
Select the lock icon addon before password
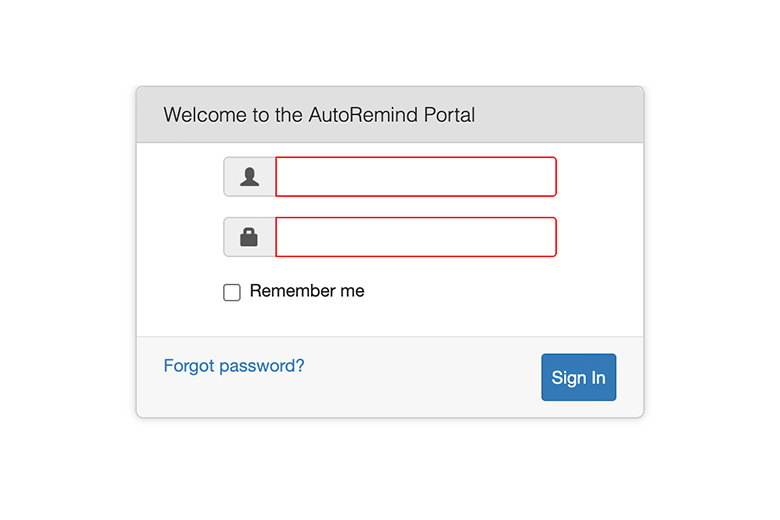coord(250,237)
